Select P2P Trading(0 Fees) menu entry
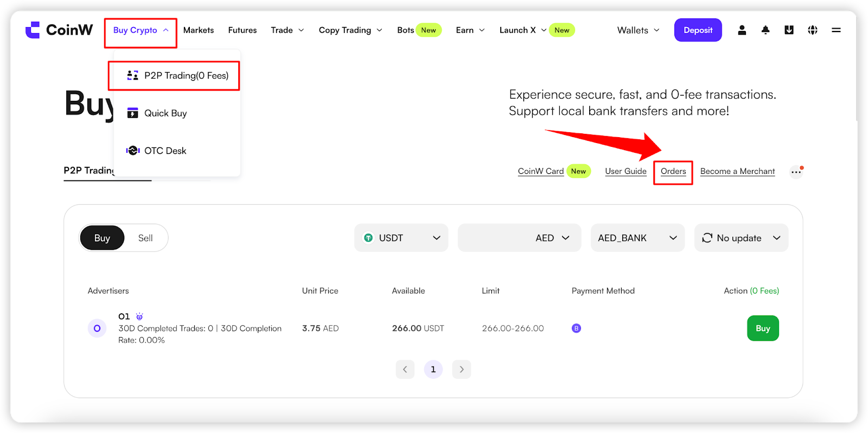868x433 pixels. click(177, 75)
